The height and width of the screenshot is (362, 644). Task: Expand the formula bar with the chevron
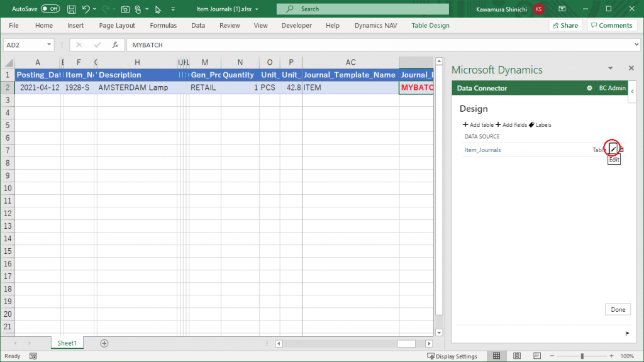click(x=636, y=45)
